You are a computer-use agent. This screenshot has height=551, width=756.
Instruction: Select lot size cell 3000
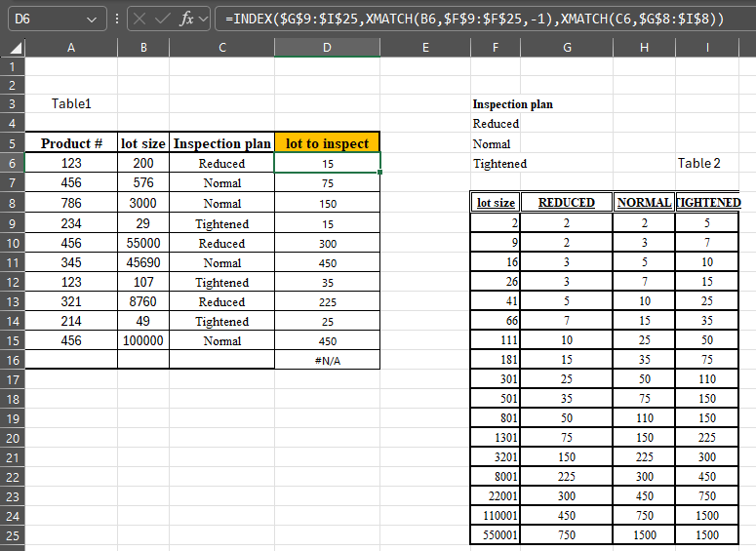143,203
